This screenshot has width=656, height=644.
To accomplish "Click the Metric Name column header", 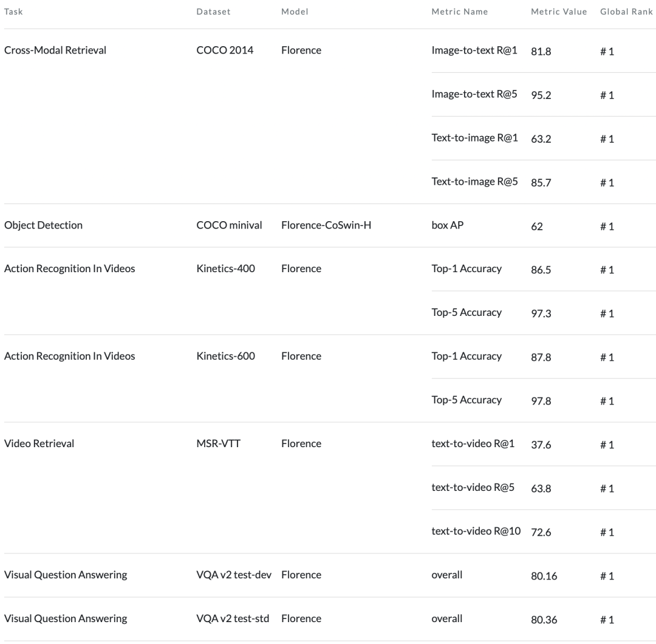I will pyautogui.click(x=459, y=12).
